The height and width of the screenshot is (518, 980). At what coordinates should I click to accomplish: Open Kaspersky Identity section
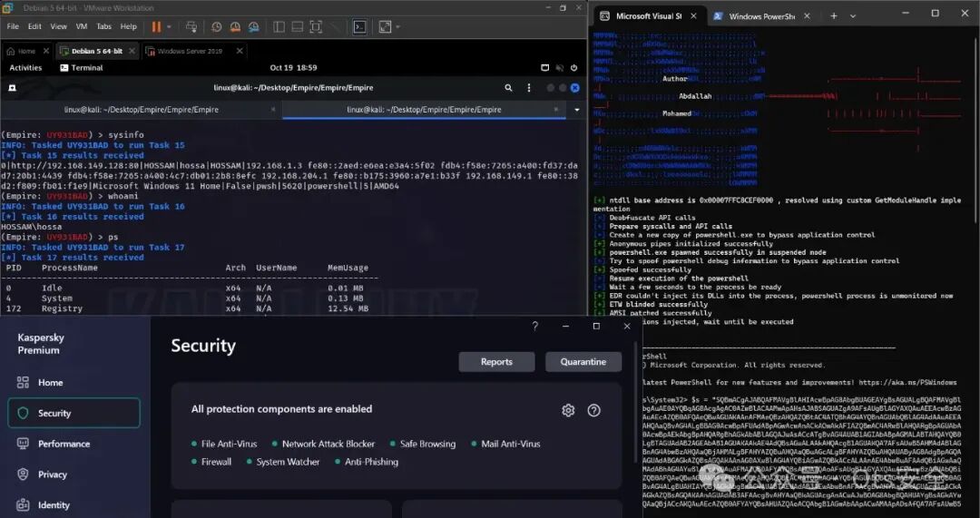(x=73, y=505)
